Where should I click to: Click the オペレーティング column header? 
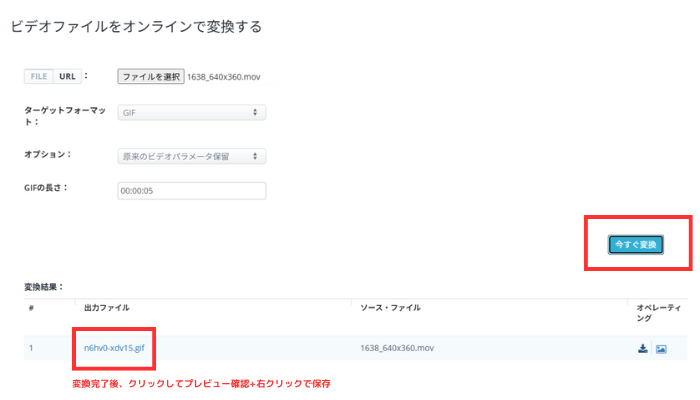click(659, 312)
